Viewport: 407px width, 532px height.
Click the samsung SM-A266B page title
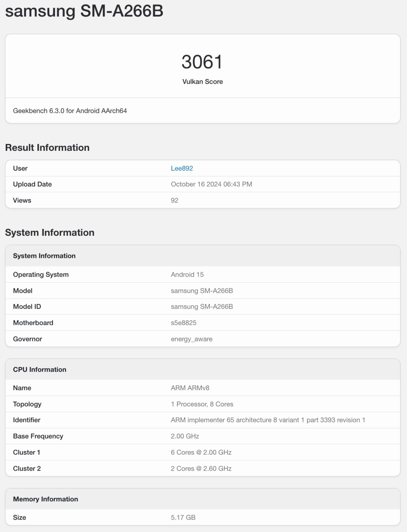pyautogui.click(x=84, y=11)
